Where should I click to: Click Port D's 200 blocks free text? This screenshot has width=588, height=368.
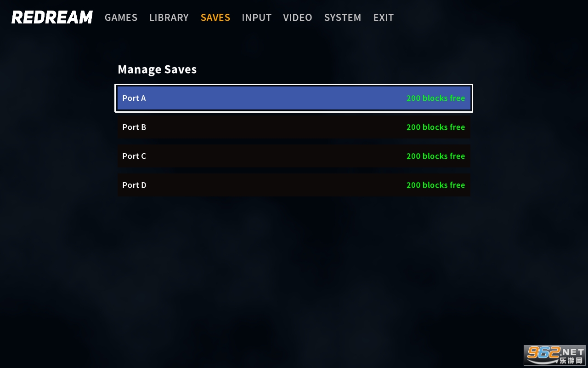[435, 185]
